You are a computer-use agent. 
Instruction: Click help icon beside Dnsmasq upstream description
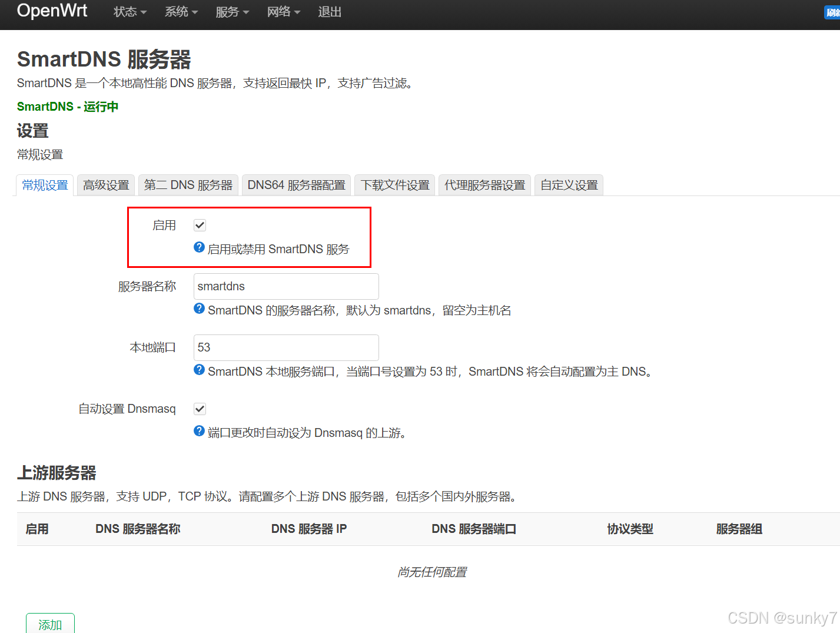point(200,431)
